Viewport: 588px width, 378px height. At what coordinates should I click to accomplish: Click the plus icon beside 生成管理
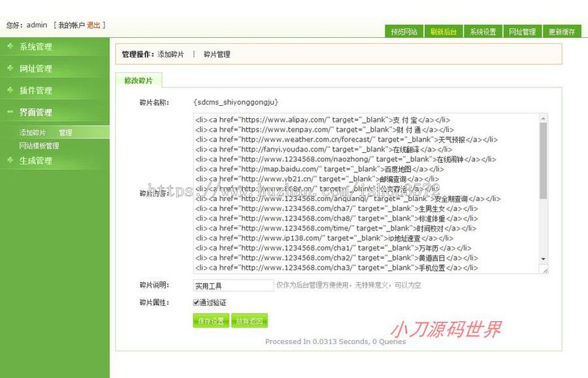tap(9, 160)
